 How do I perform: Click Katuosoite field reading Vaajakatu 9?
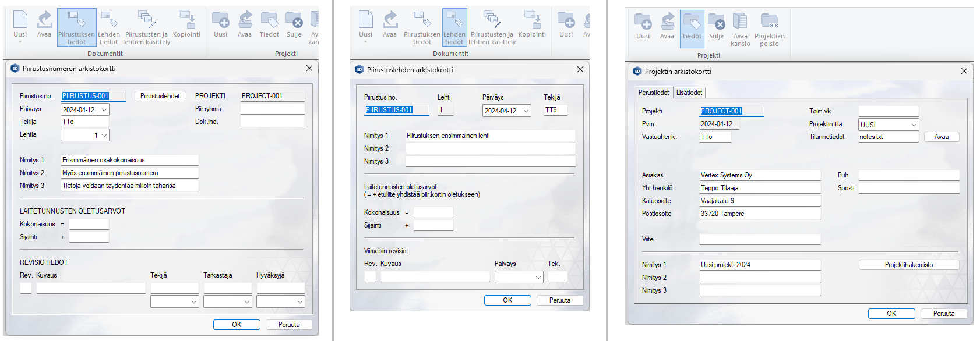(760, 201)
